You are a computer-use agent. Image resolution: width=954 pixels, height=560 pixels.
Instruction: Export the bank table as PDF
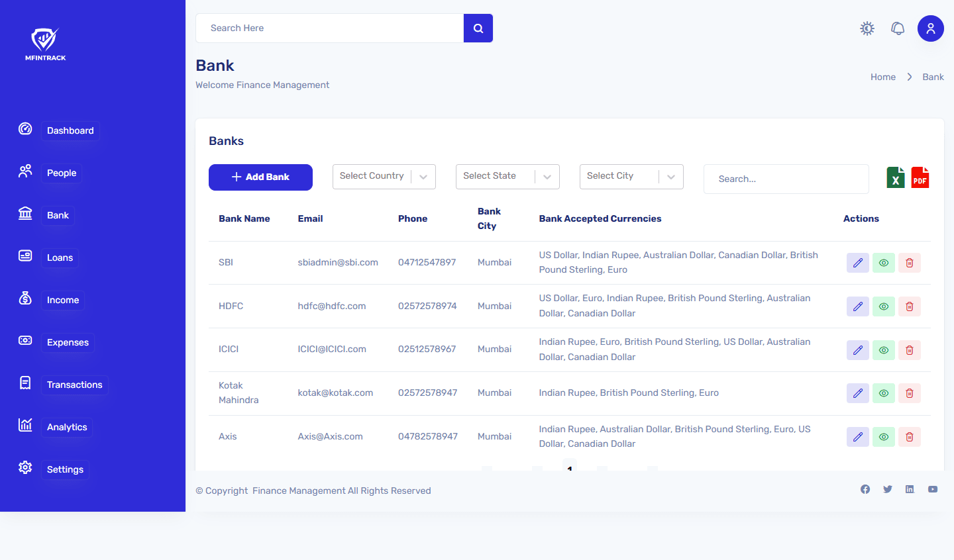920,177
